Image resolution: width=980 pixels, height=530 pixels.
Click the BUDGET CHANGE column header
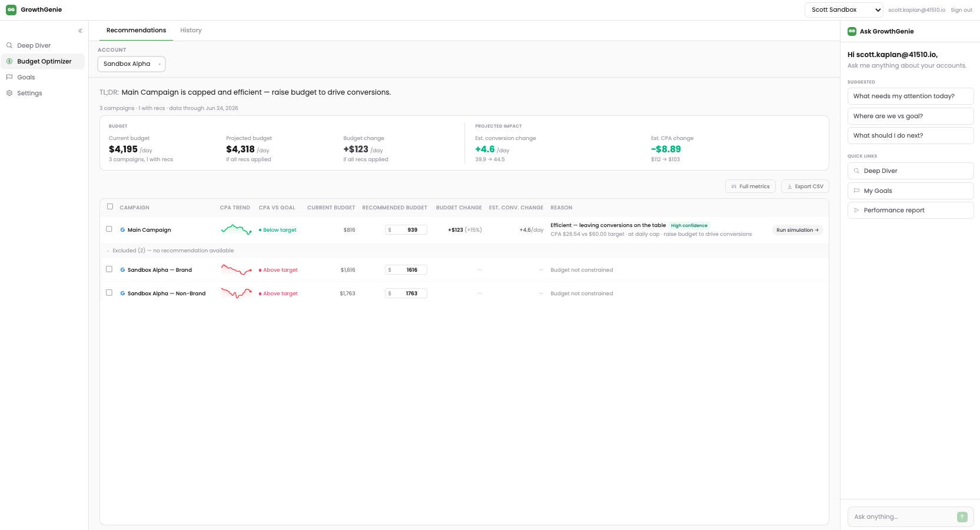[459, 208]
